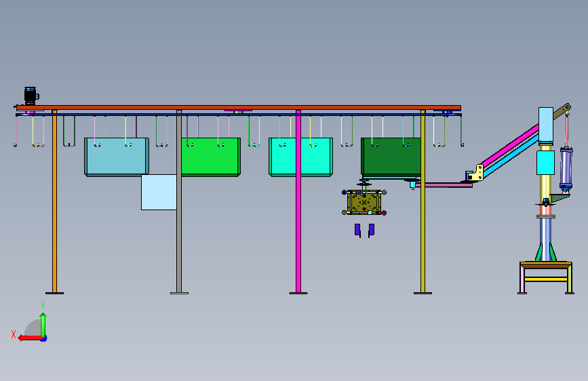Click the light blue block atop the column
Viewport: 588px width, 381px height.
(x=546, y=125)
